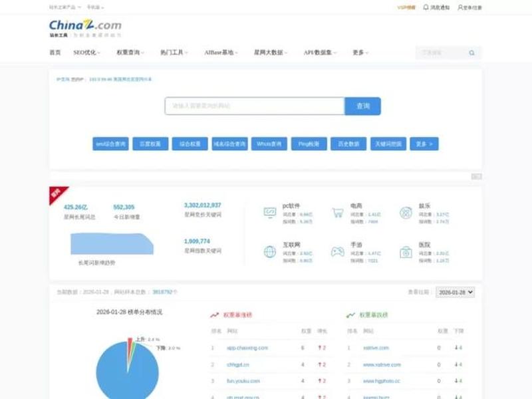Click the magnifier icon in the nav search

471,53
